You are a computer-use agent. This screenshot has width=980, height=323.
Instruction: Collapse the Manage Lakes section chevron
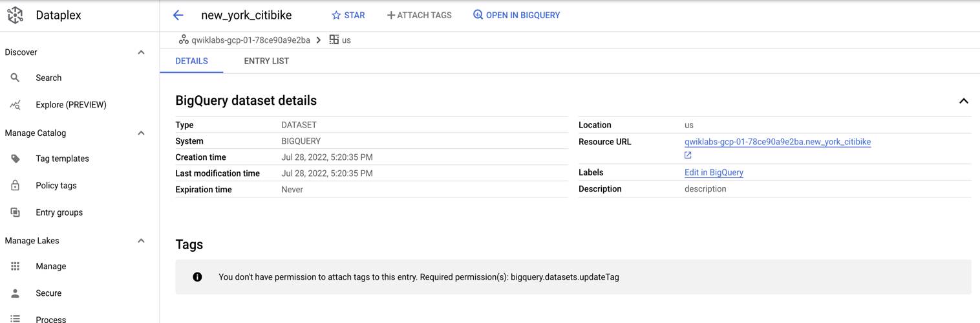point(141,241)
